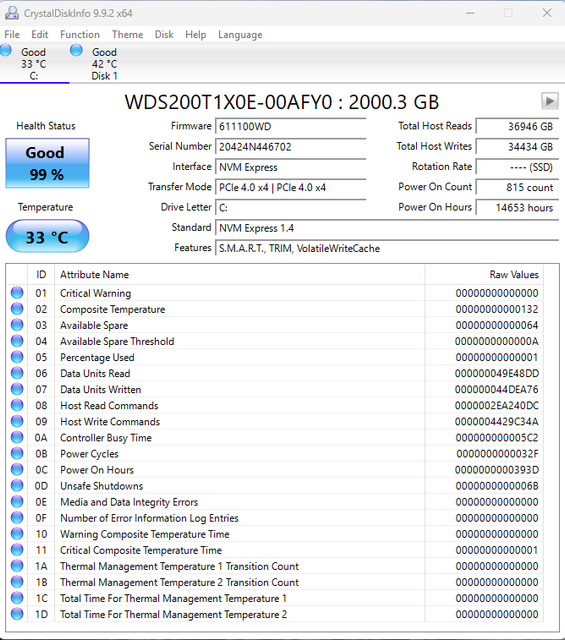Click status orb for Data Units Written

(17, 389)
